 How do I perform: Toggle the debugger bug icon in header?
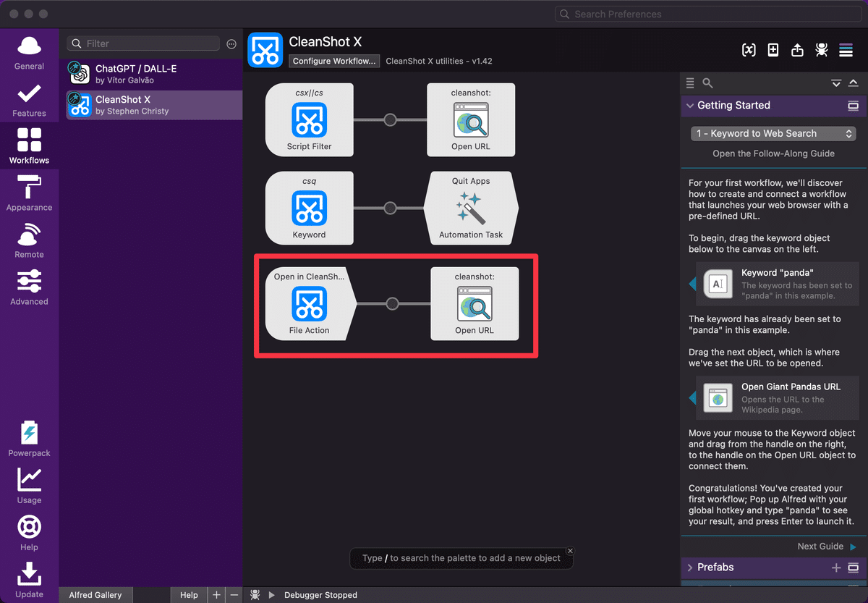(x=822, y=50)
